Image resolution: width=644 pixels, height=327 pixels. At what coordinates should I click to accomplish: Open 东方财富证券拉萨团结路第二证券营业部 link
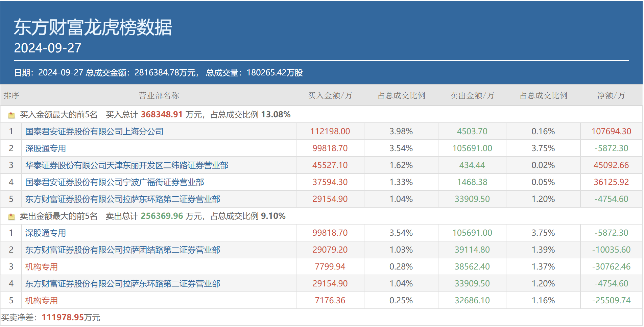click(123, 250)
